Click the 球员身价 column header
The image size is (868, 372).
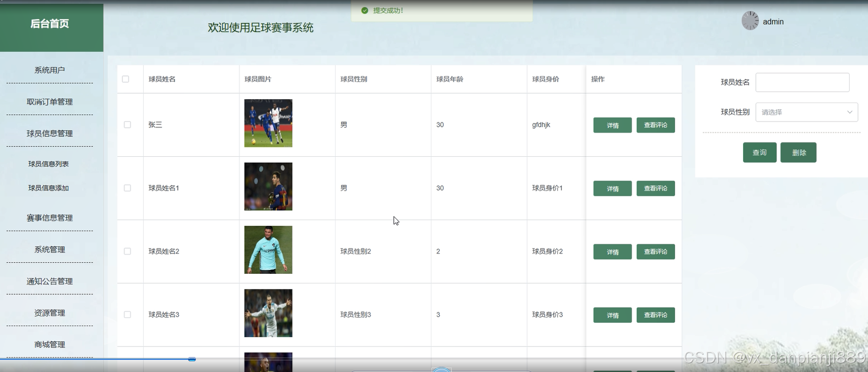[545, 79]
